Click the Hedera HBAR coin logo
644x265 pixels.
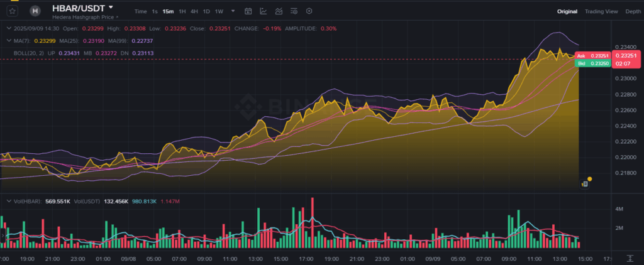point(35,11)
